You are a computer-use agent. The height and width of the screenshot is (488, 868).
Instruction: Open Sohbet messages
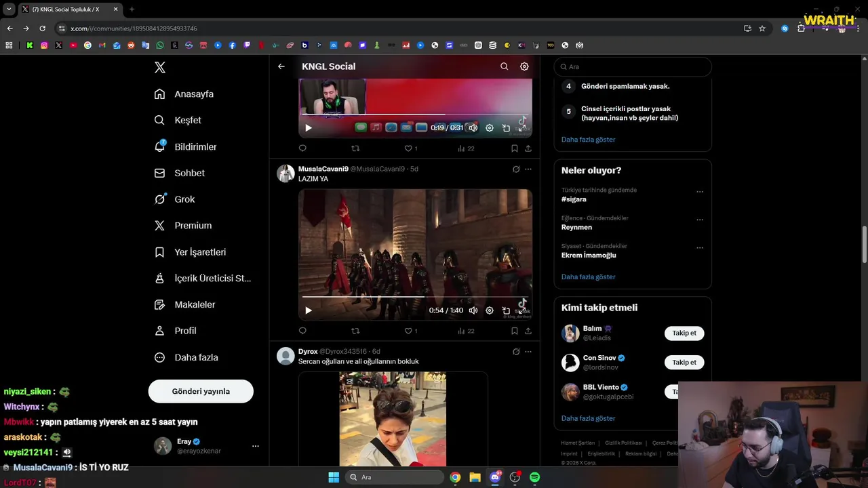tap(179, 173)
